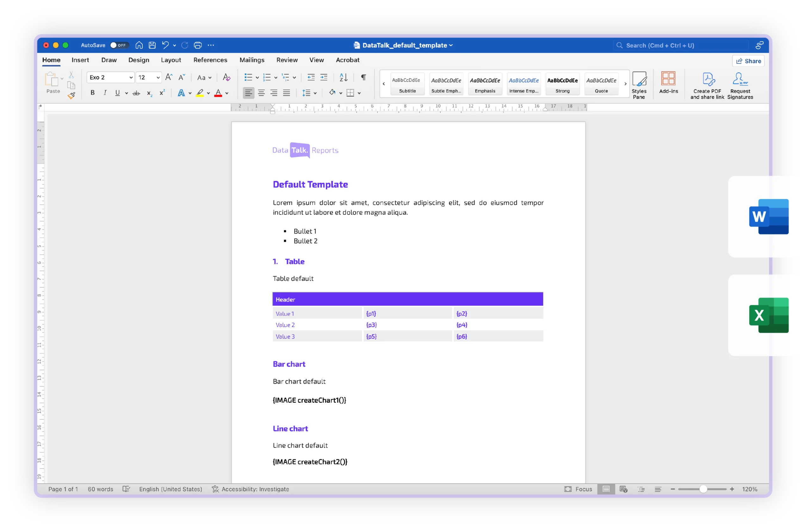Activate the Format Painter brush
The width and height of the screenshot is (810, 532).
71,96
